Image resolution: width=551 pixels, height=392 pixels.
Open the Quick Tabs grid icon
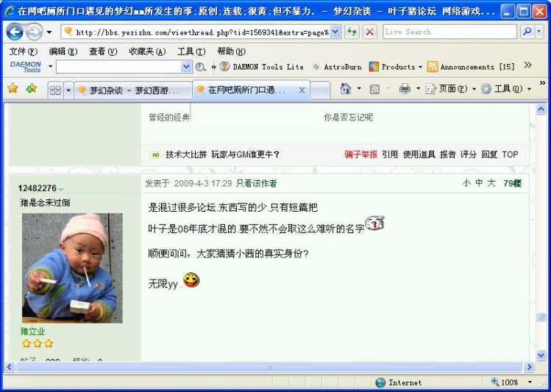tap(55, 90)
